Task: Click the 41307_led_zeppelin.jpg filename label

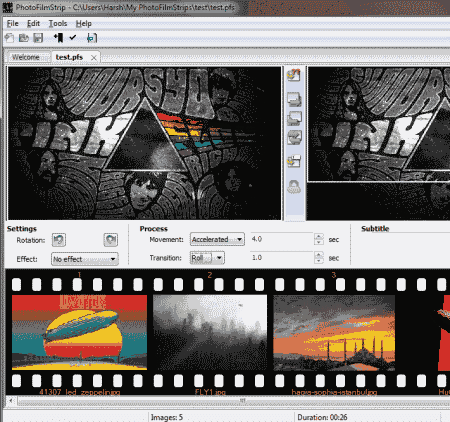Action: (x=79, y=392)
